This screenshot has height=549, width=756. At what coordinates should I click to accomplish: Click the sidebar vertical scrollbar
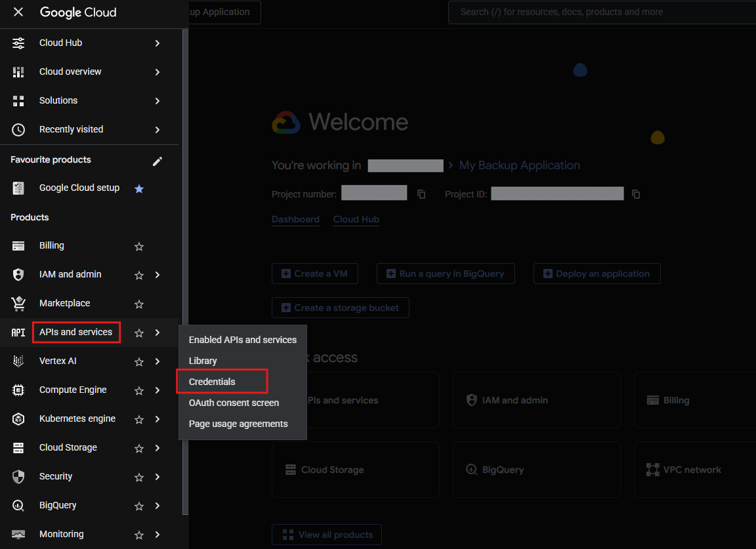185,272
